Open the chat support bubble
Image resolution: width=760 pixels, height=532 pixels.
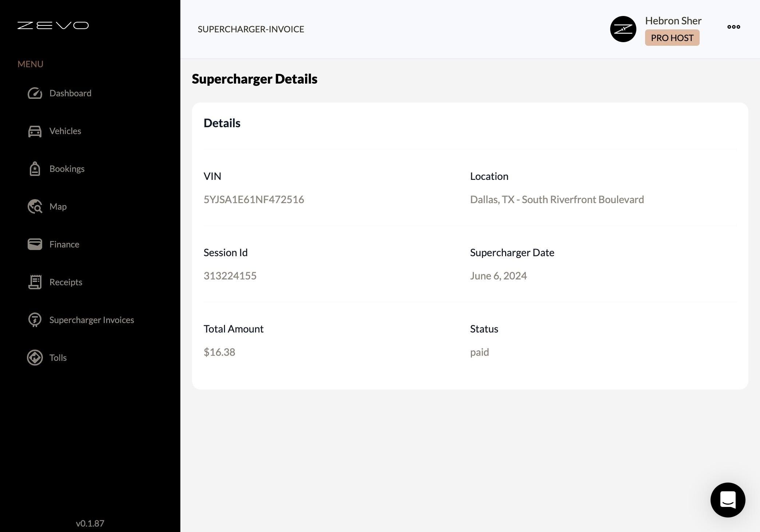[728, 500]
